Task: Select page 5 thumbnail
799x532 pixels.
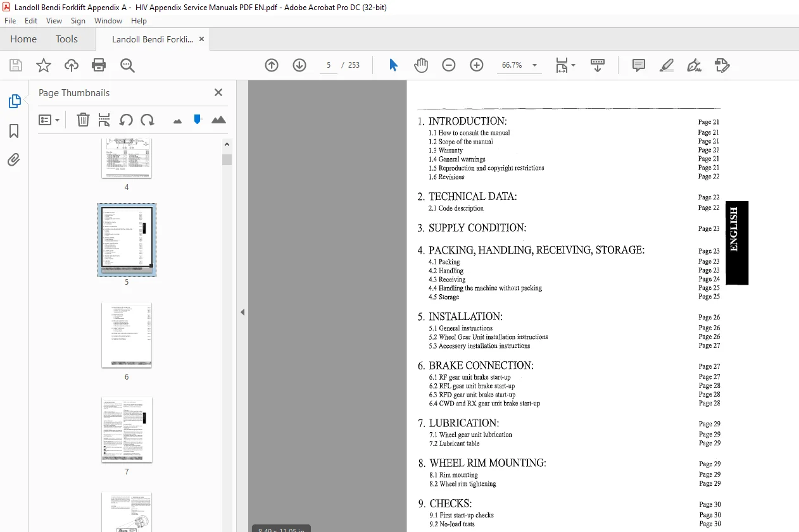Action: (x=127, y=240)
